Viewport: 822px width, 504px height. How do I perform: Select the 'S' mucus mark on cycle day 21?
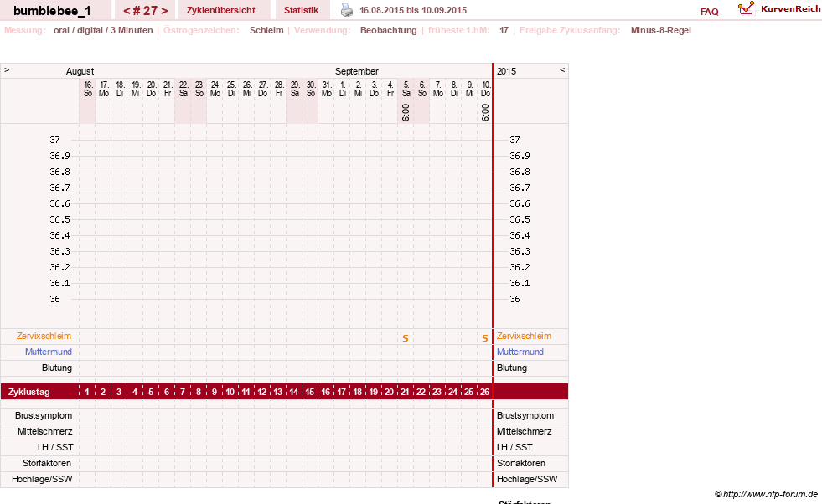(406, 338)
